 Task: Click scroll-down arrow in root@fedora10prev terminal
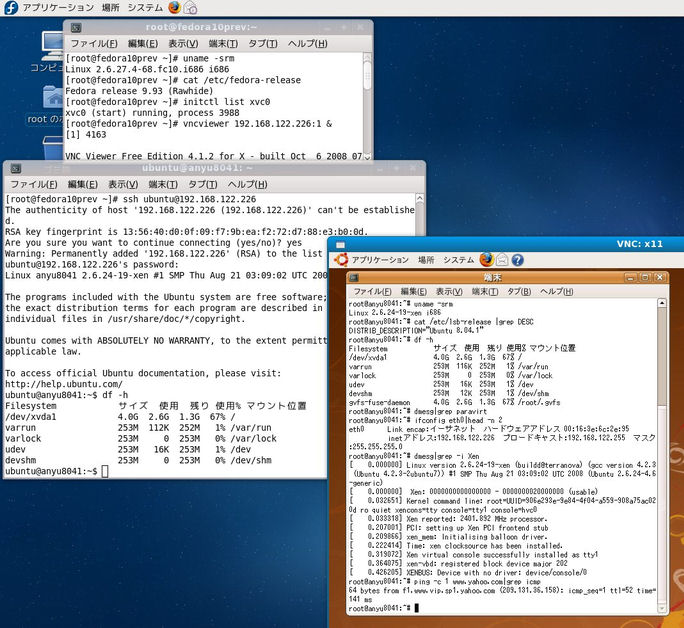tap(367, 157)
